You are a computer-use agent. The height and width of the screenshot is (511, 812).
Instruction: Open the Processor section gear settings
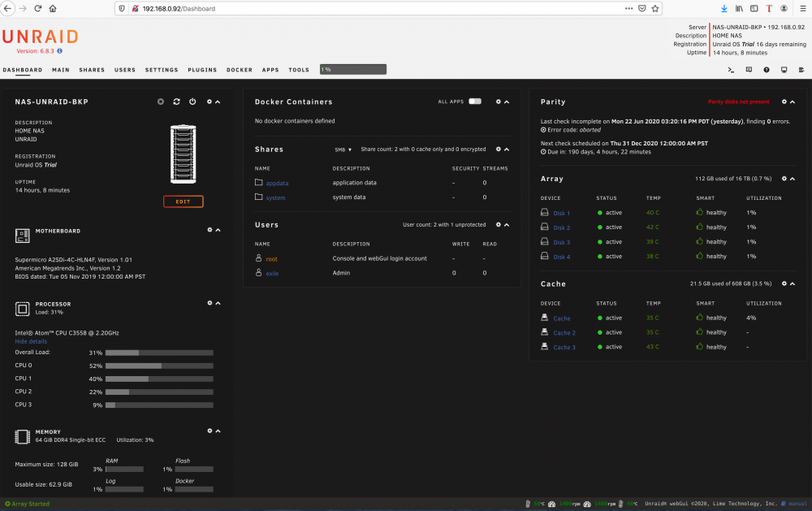(209, 303)
